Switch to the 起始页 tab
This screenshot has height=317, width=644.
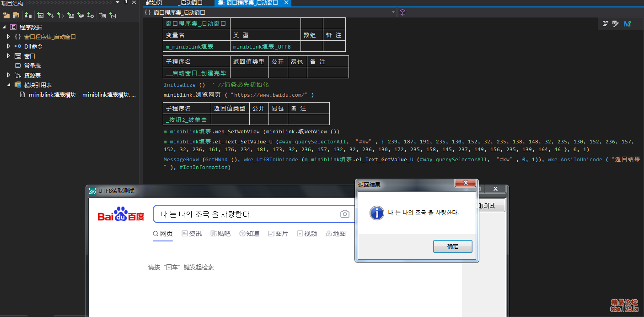point(154,3)
